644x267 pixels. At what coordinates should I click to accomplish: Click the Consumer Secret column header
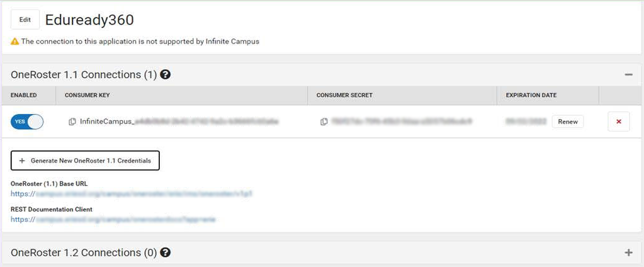(344, 95)
